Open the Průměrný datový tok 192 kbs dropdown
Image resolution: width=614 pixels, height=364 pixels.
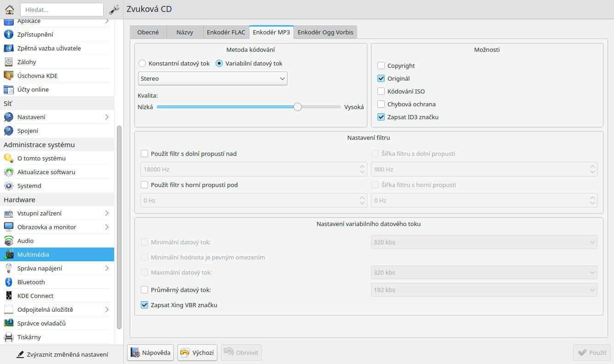pos(484,290)
